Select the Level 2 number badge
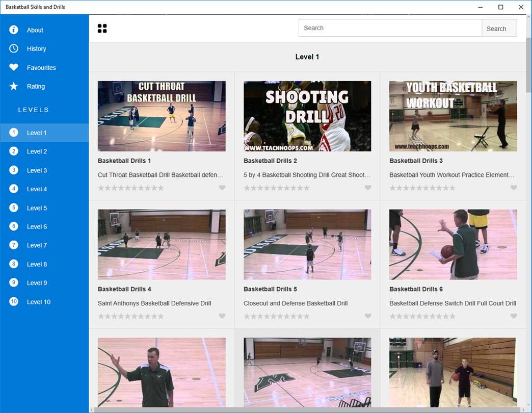Image resolution: width=532 pixels, height=413 pixels. click(x=14, y=151)
